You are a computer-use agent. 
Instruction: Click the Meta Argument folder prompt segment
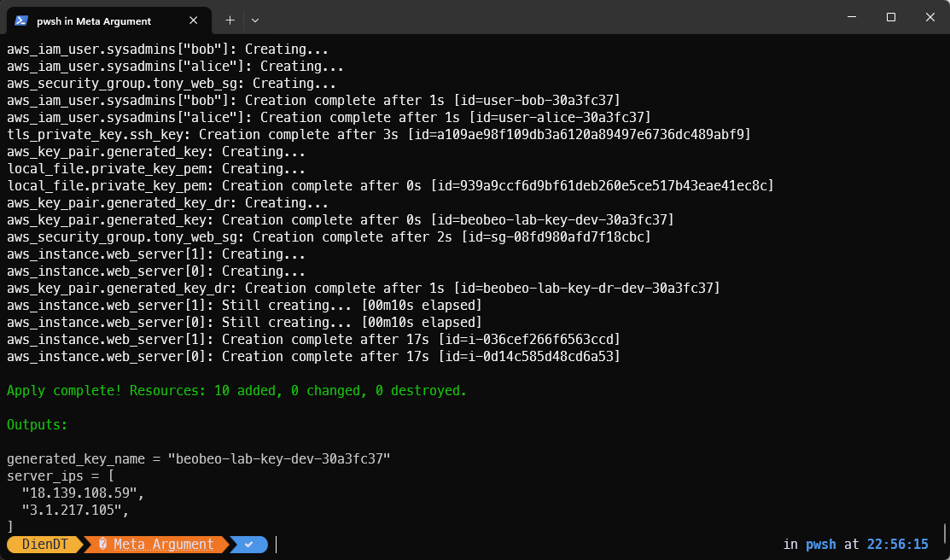(x=163, y=544)
